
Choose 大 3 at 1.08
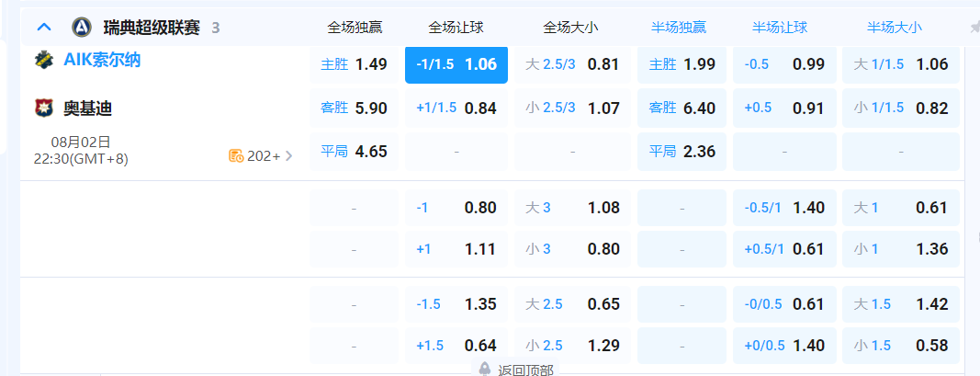[572, 208]
